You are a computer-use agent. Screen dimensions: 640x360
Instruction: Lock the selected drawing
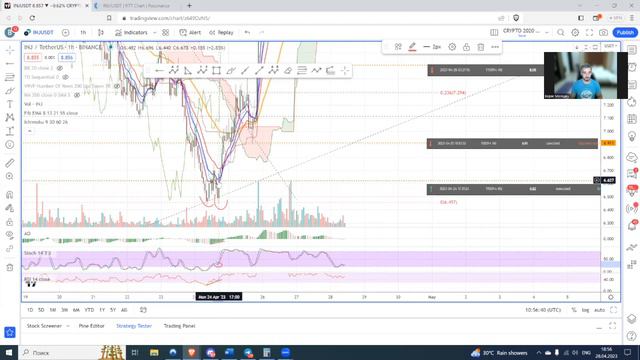[x=467, y=47]
